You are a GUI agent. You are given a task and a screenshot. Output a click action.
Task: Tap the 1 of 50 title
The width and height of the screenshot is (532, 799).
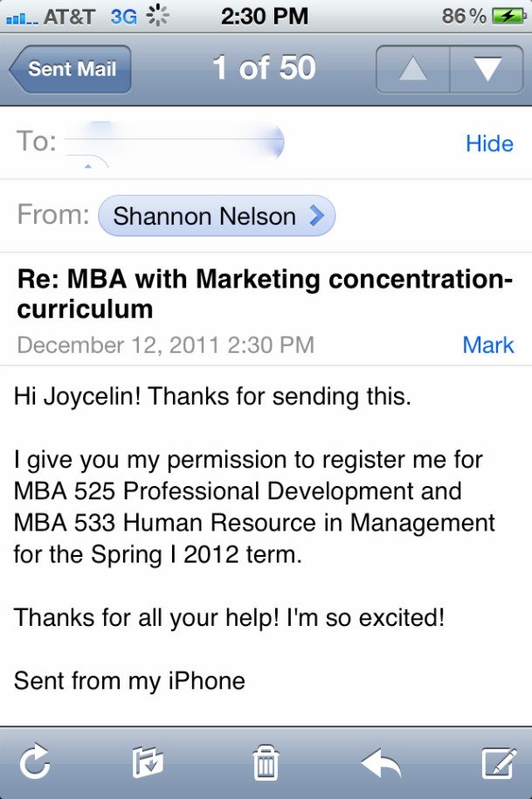pos(264,68)
